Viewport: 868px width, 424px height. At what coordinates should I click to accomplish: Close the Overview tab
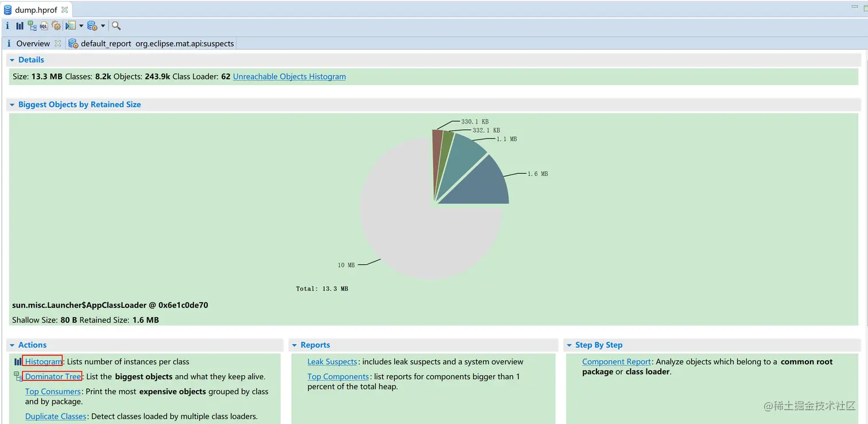[57, 44]
